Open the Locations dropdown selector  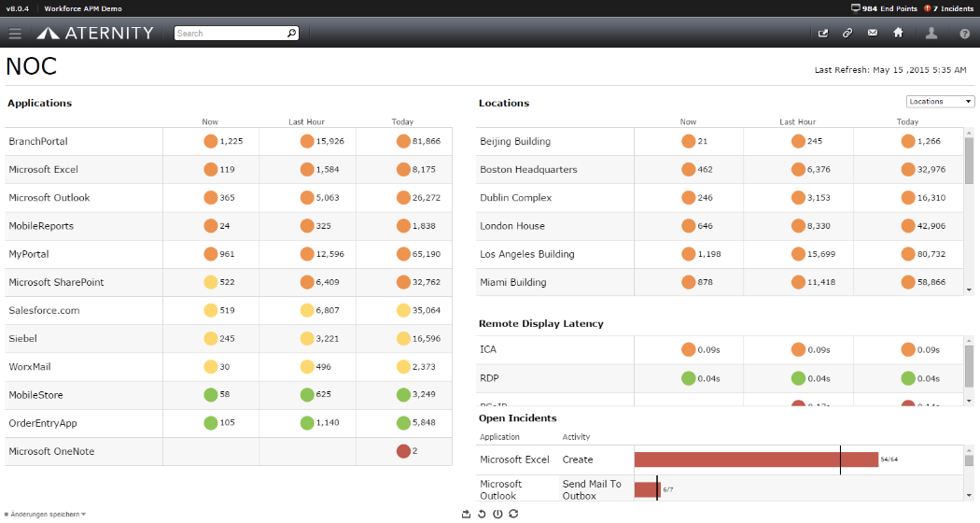coord(940,102)
